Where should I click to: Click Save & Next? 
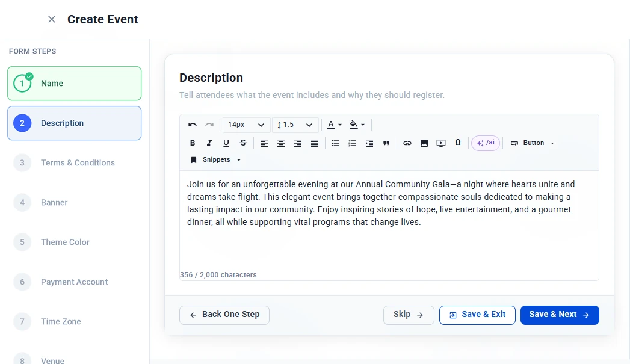[560, 315]
